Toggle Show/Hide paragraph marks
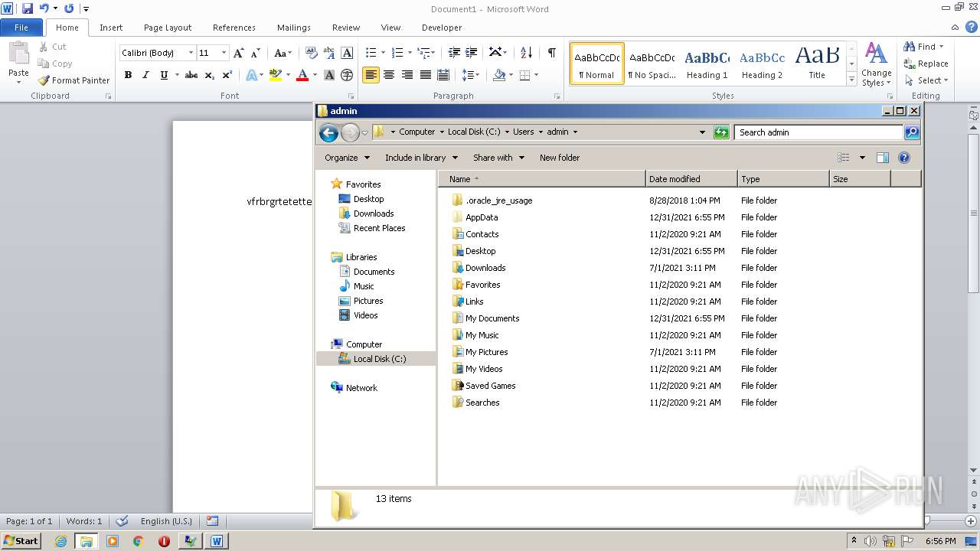The height and width of the screenshot is (551, 980). [x=551, y=53]
